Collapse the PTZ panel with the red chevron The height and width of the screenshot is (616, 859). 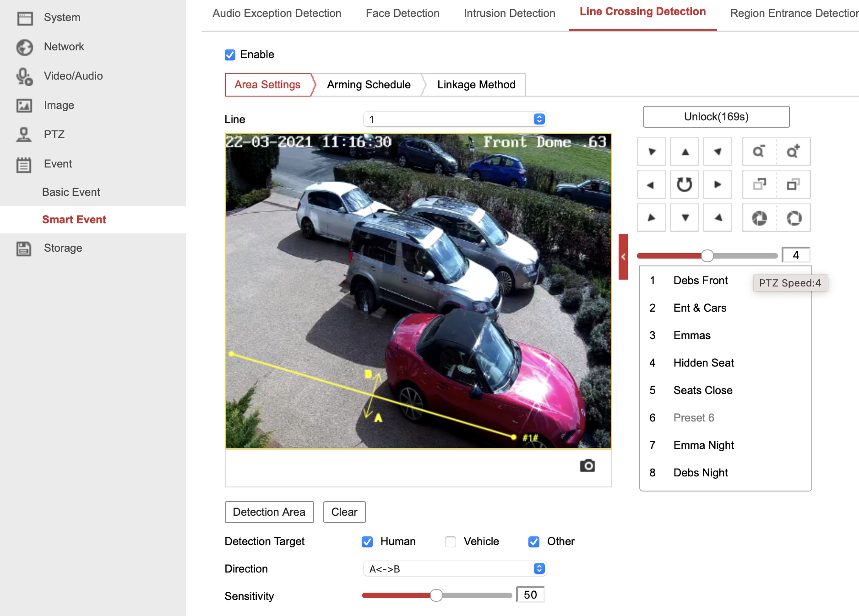tap(623, 257)
